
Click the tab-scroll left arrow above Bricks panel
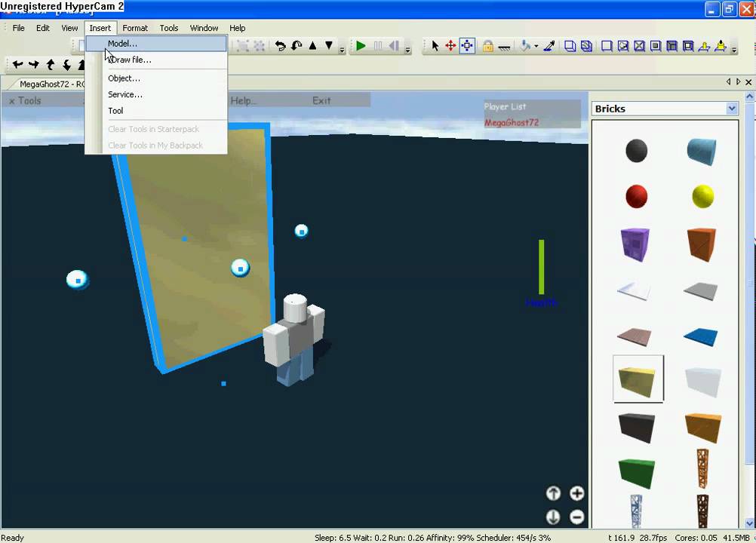[x=728, y=82]
